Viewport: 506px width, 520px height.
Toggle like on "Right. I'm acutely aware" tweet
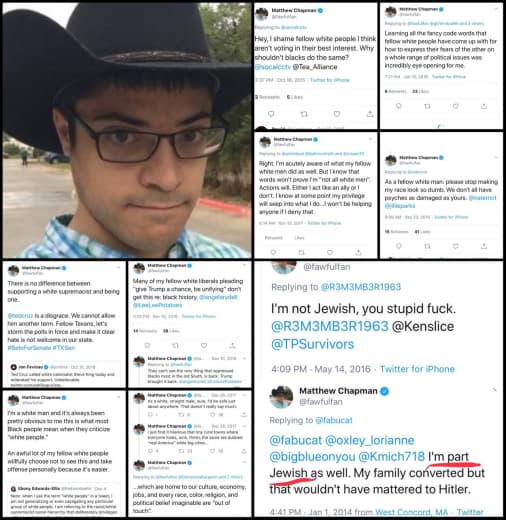(330, 252)
